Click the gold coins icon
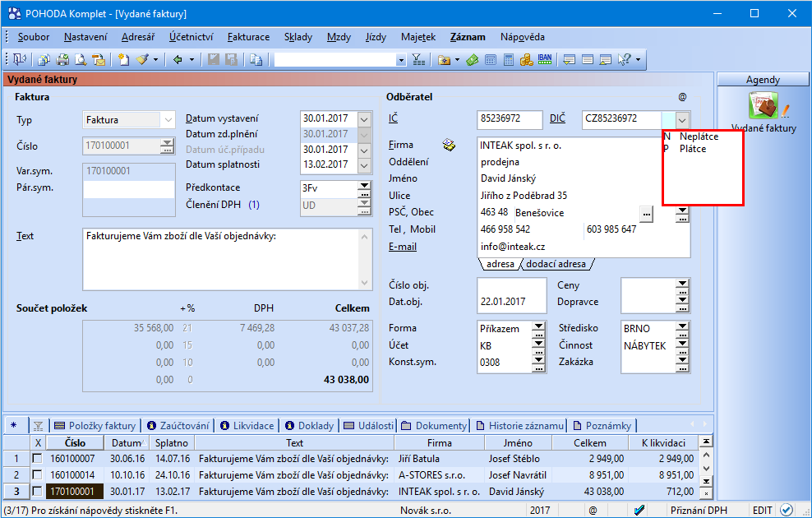812x518 pixels. 527,59
